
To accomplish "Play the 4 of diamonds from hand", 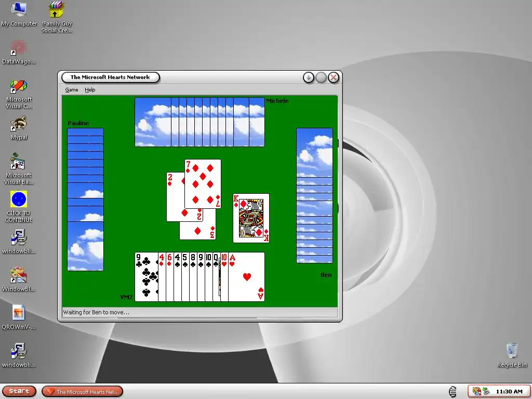I will 162,277.
